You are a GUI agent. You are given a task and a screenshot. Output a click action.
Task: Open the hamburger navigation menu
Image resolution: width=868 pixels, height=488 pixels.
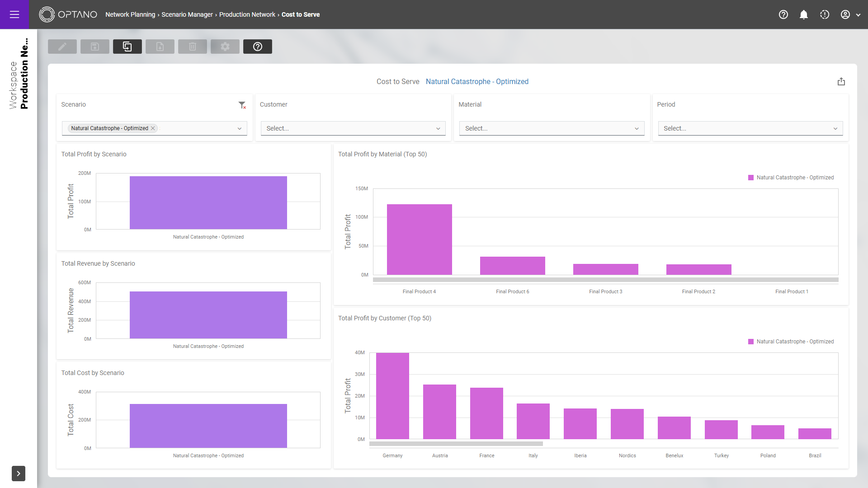[14, 14]
